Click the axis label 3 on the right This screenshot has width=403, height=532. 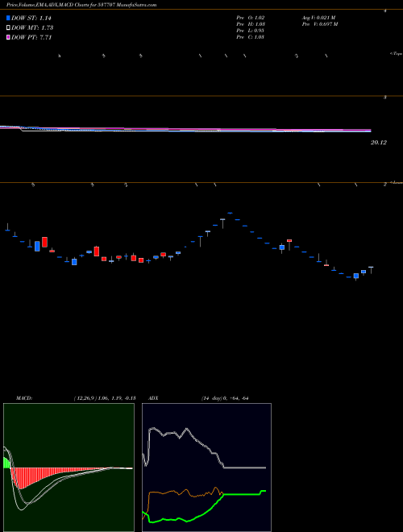click(x=385, y=98)
